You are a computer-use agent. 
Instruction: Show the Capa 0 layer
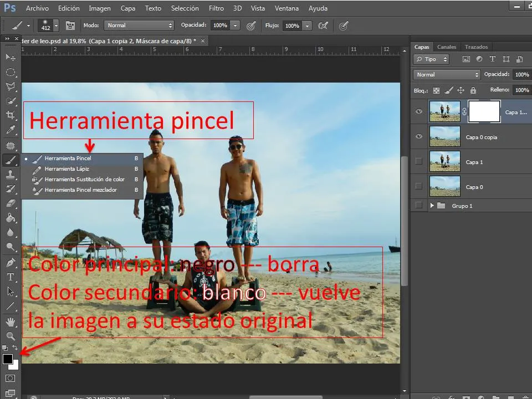(x=419, y=186)
